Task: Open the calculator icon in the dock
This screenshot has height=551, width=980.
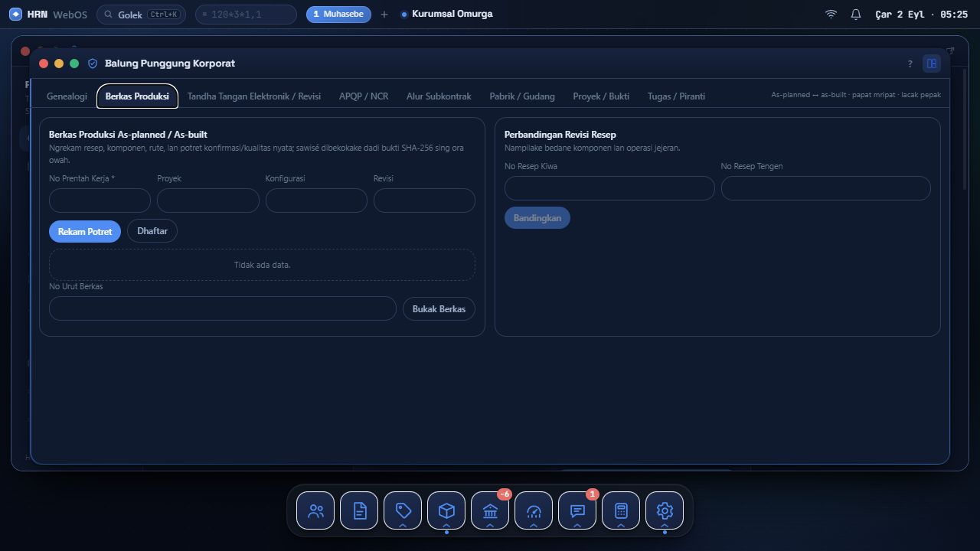Action: (x=621, y=510)
